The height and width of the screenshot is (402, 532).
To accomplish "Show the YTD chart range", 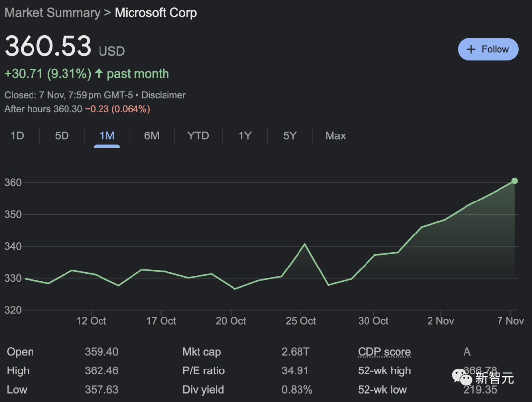I will coord(198,136).
